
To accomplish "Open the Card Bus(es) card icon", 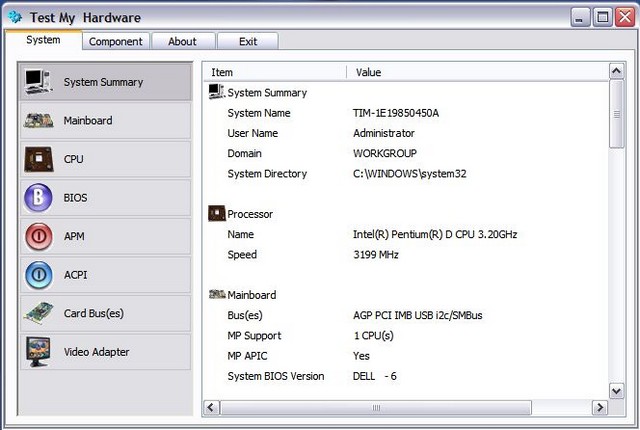I will click(x=38, y=313).
